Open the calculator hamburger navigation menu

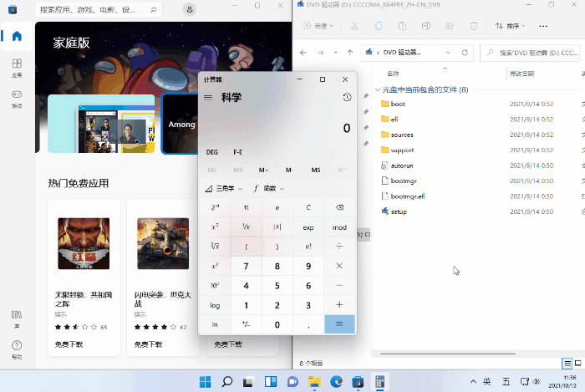tap(208, 98)
